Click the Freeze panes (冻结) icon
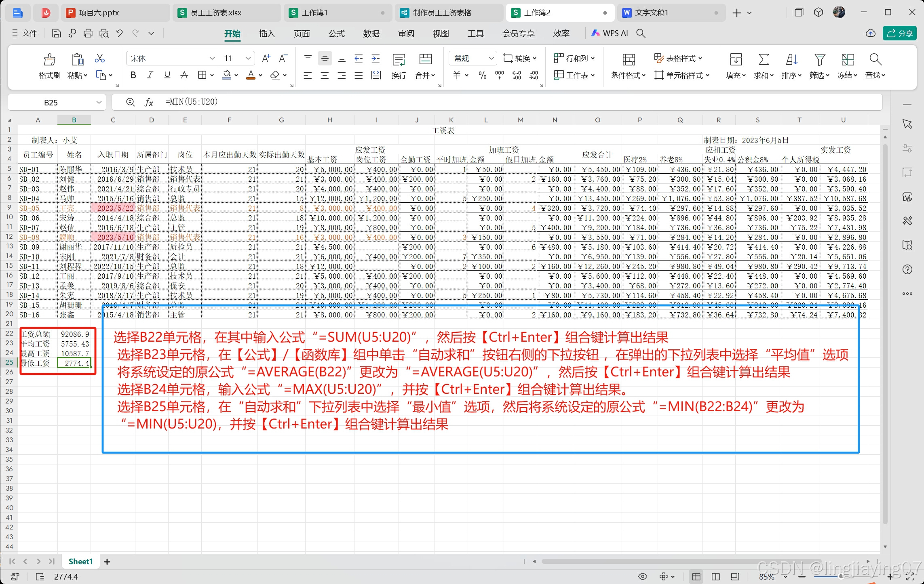Viewport: 924px width, 584px height. tap(847, 60)
